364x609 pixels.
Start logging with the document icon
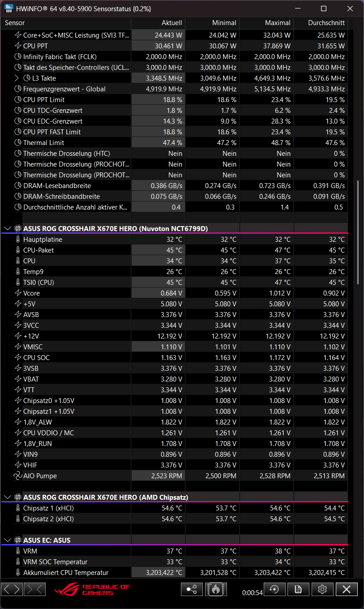coord(298,589)
